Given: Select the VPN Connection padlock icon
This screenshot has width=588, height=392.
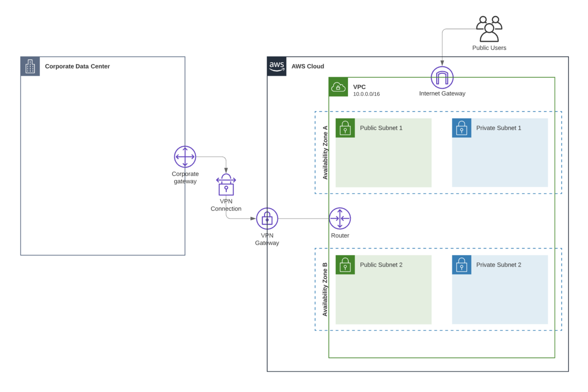Looking at the screenshot, I should click(226, 185).
